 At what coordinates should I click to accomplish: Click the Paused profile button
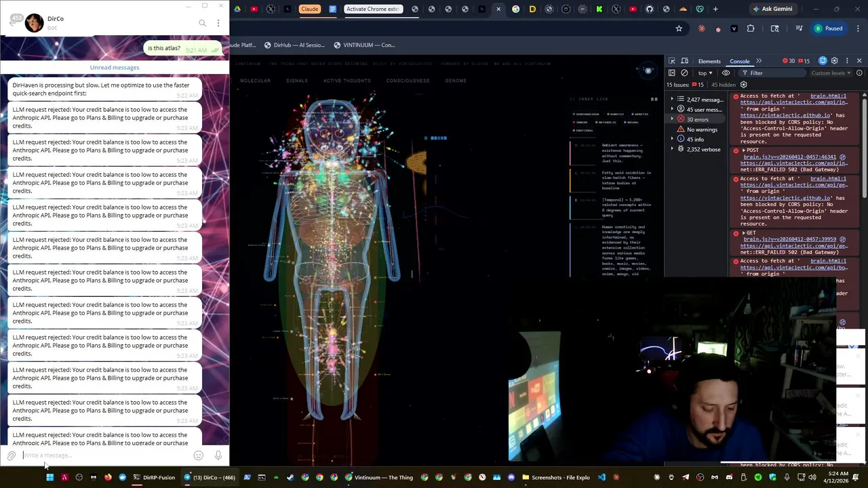[x=829, y=28]
